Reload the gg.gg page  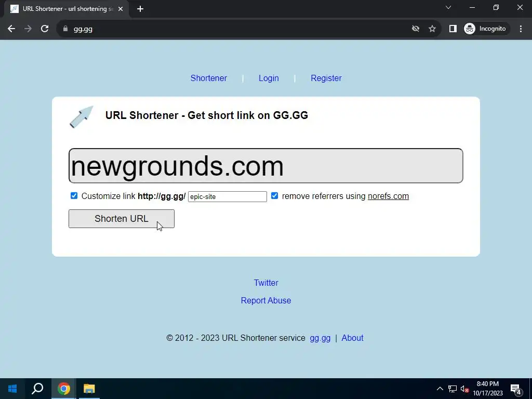point(45,29)
